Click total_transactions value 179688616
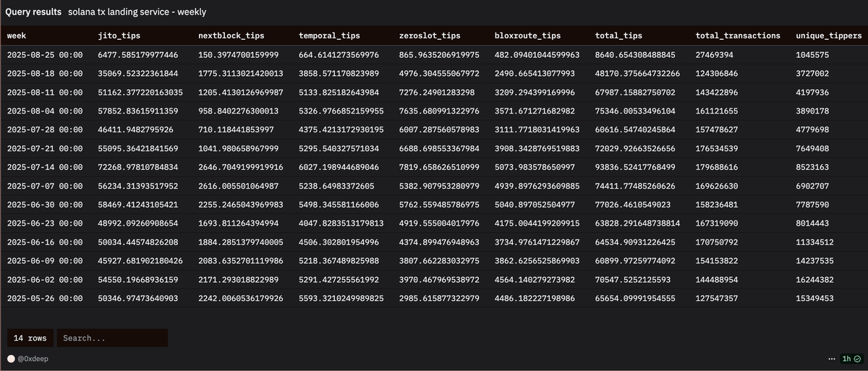 tap(717, 167)
